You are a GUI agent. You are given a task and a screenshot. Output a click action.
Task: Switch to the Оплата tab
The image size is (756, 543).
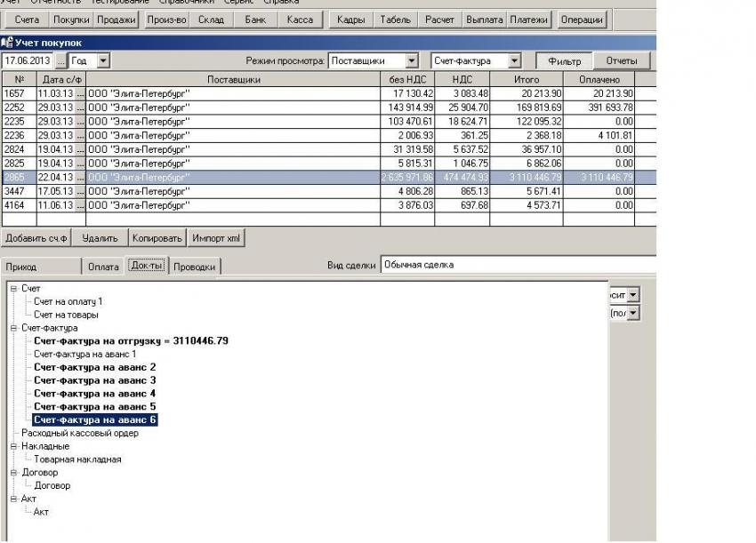103,267
